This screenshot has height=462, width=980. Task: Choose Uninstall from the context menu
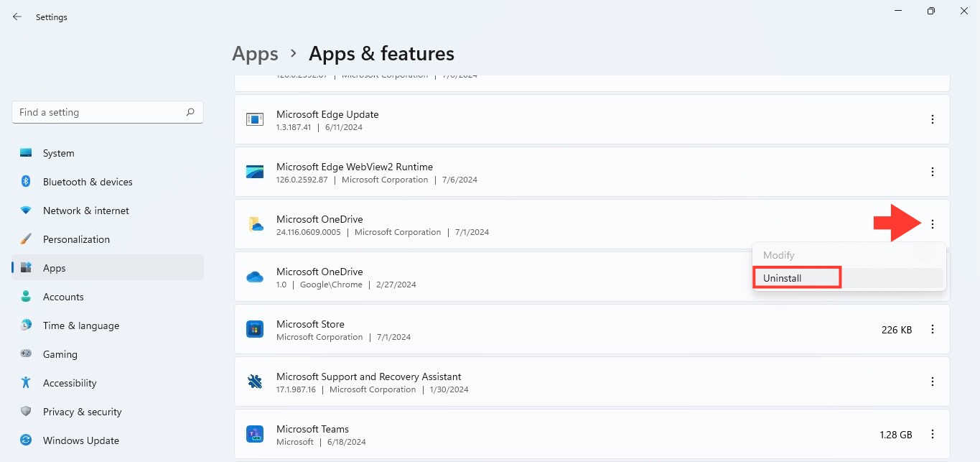848,278
